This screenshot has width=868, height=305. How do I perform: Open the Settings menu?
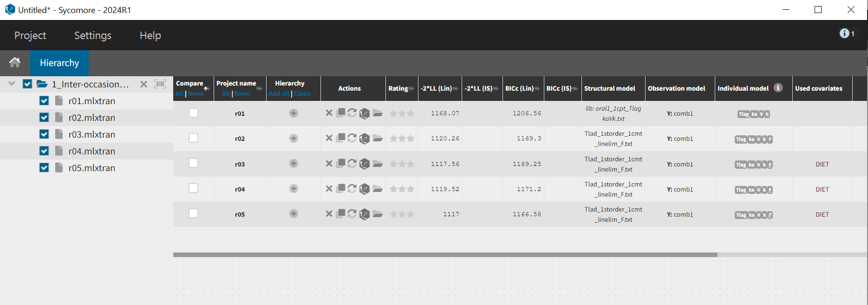pyautogui.click(x=93, y=35)
